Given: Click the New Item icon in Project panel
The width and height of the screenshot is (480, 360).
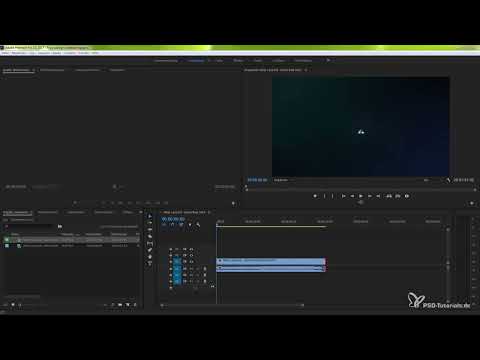Looking at the screenshot, I should pyautogui.click(x=127, y=305).
